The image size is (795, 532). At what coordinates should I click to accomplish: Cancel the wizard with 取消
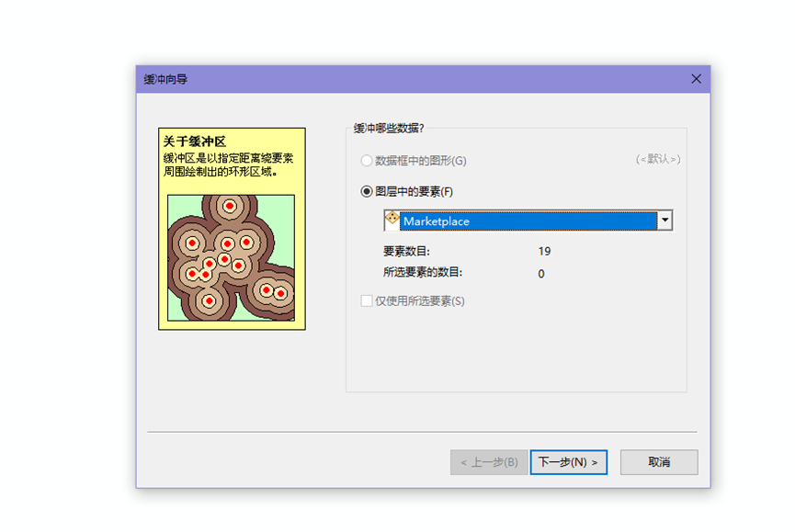pyautogui.click(x=659, y=462)
